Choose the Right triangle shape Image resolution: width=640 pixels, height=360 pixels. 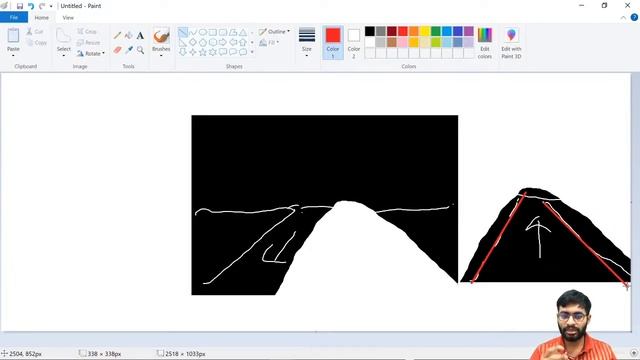coord(183,42)
